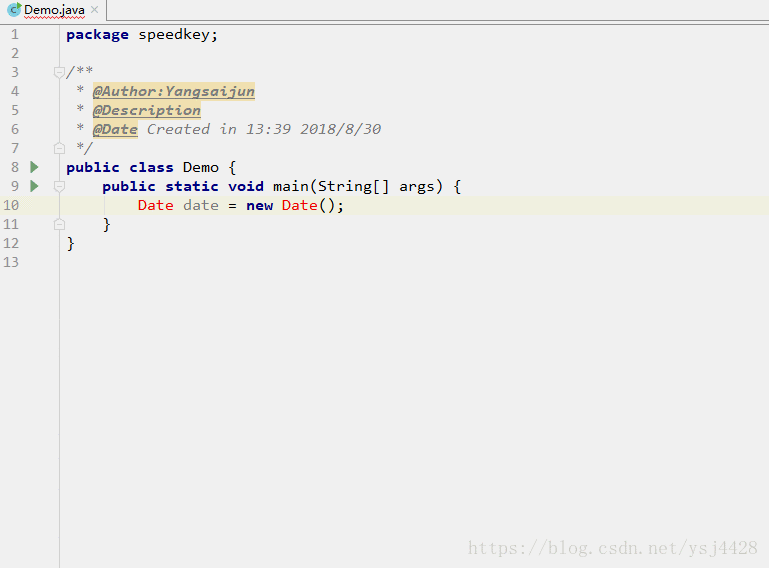Collapse the Javadoc comment at line 3
Image resolution: width=769 pixels, height=568 pixels.
[x=59, y=73]
